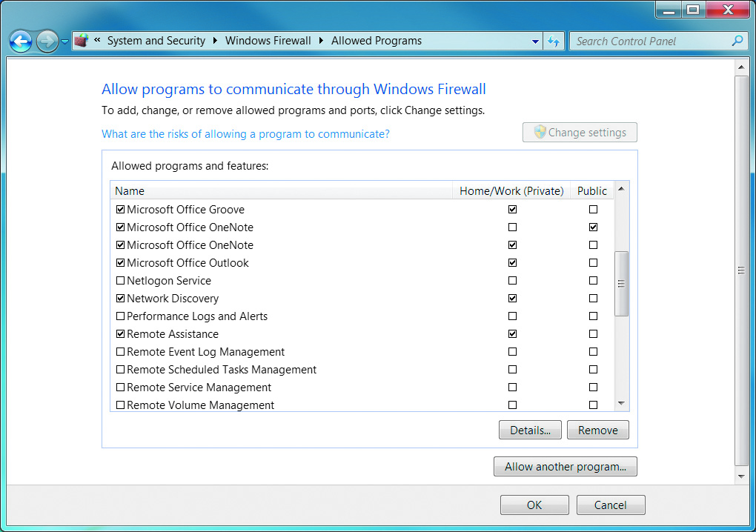This screenshot has height=532, width=756.
Task: Click the Control Panel icon in address bar
Action: (x=82, y=41)
